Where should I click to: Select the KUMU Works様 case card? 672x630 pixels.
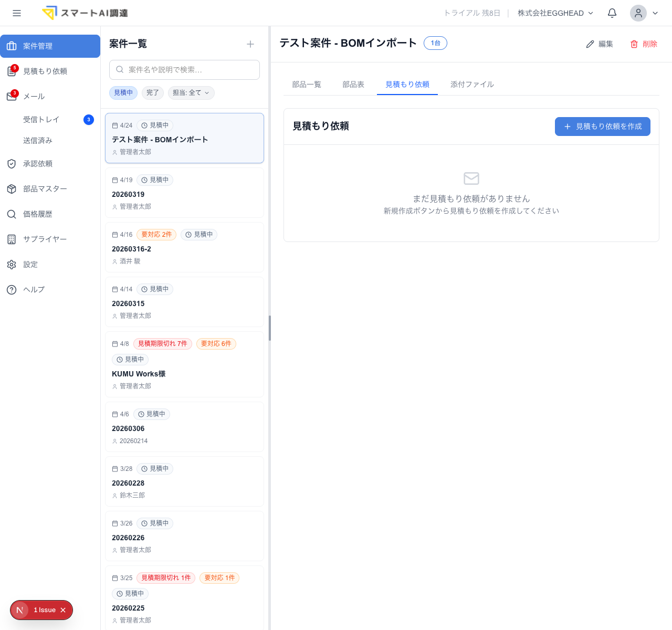point(184,364)
